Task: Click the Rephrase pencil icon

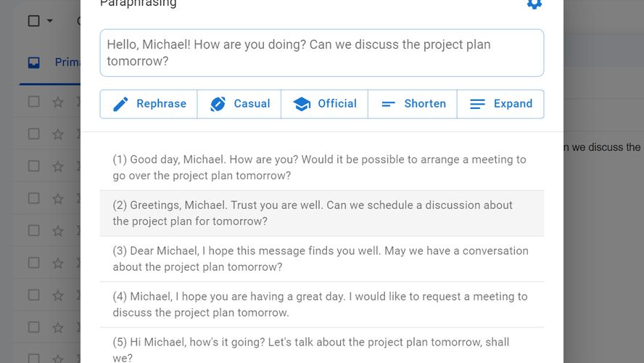Action: 121,104
